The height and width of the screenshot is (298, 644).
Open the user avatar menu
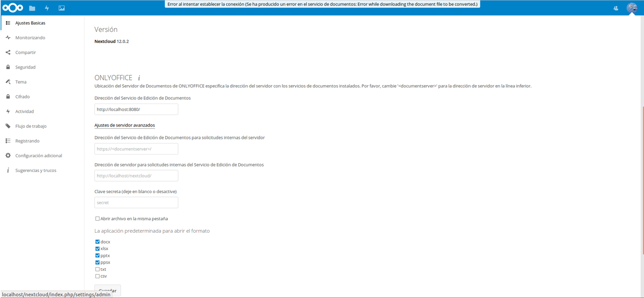tap(632, 8)
